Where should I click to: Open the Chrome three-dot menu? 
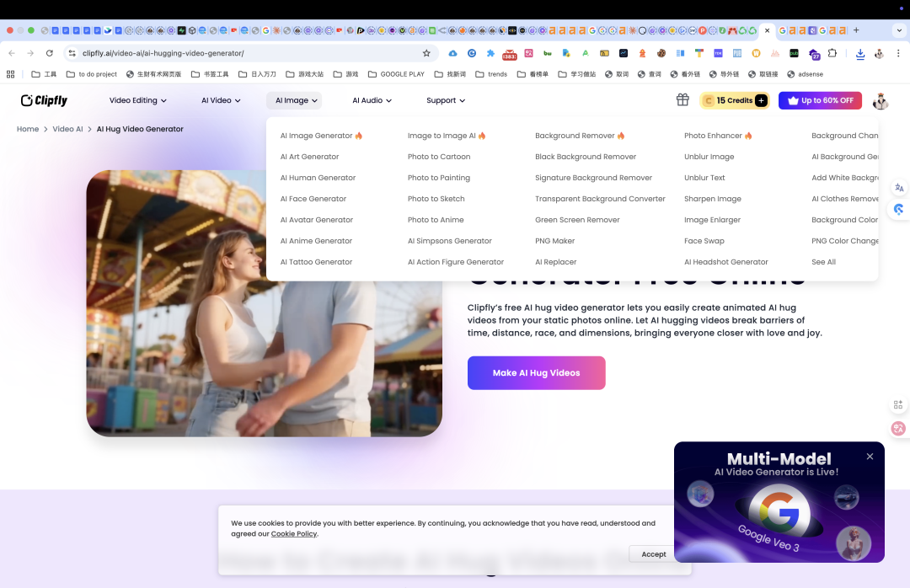pyautogui.click(x=898, y=53)
